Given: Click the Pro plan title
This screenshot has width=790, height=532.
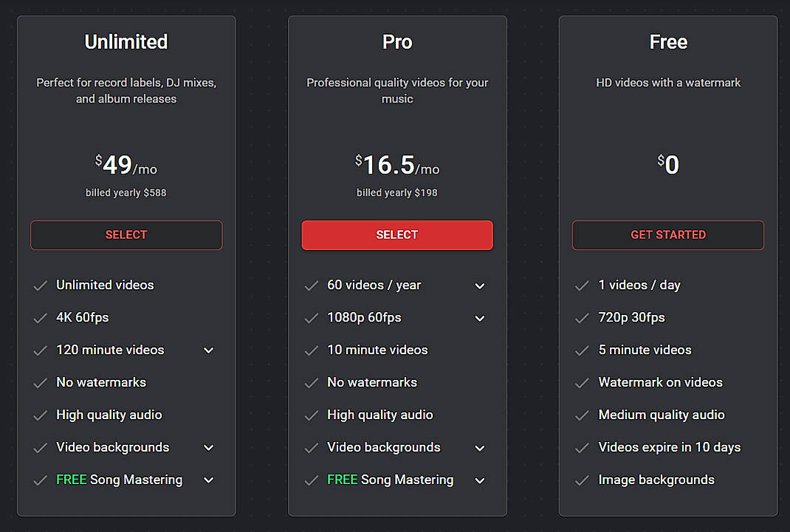Looking at the screenshot, I should [397, 42].
